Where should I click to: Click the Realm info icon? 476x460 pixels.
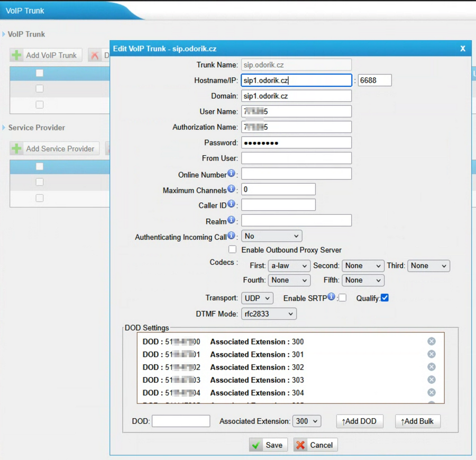coord(231,220)
